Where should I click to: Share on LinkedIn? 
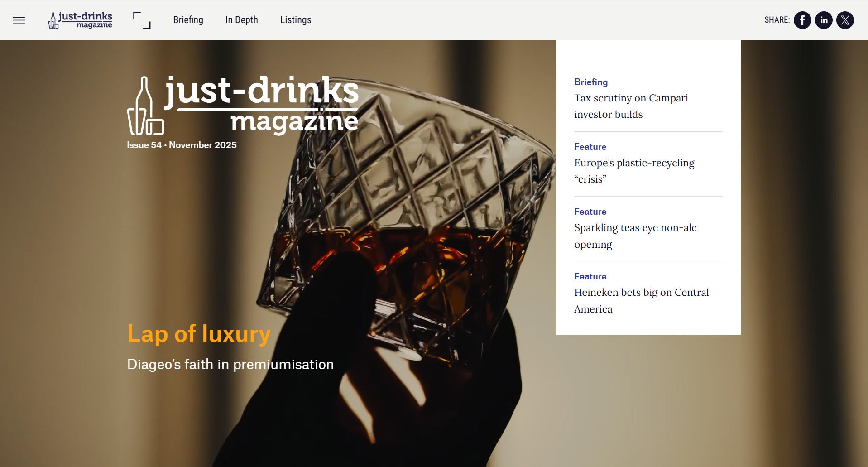tap(823, 20)
